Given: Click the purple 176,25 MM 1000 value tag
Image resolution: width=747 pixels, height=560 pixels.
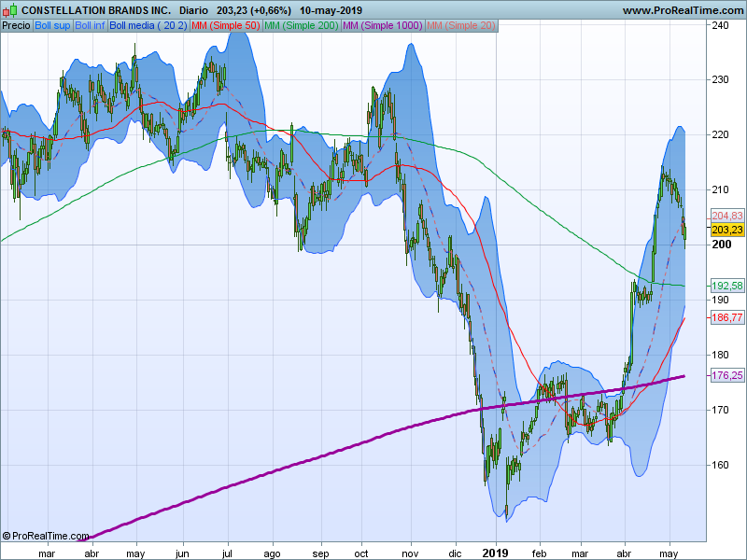Looking at the screenshot, I should (727, 375).
